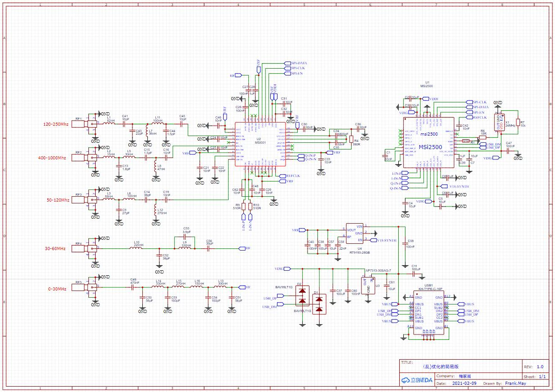Select the USB1 KH-TYPE-C-16P connector
Viewport: 555px width, 392px height.
(x=428, y=313)
